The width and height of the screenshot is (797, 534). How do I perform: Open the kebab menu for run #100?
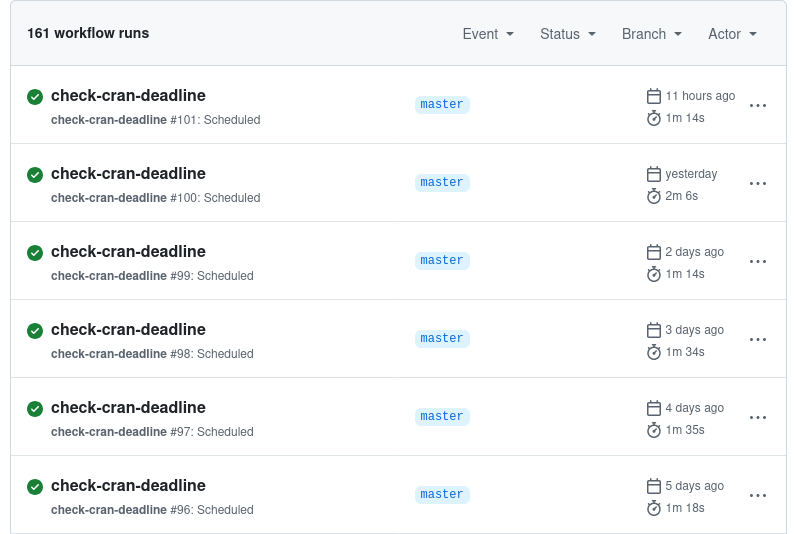click(757, 184)
